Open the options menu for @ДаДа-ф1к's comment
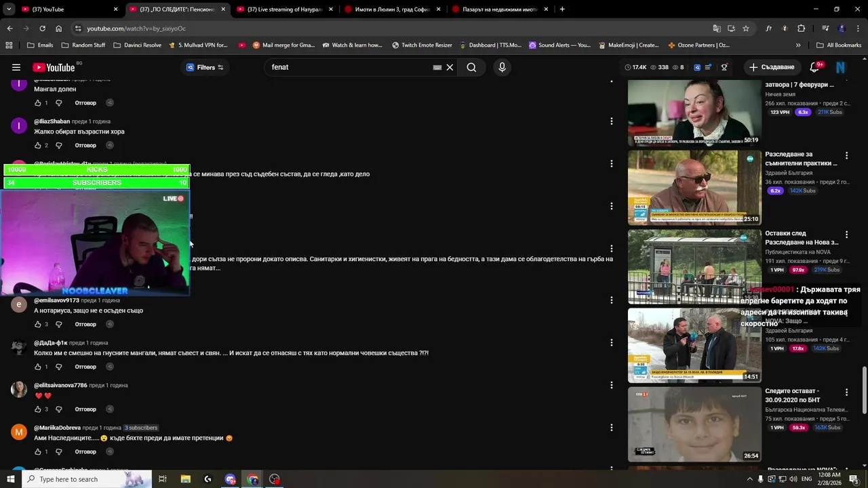This screenshot has height=488, width=868. [x=611, y=342]
